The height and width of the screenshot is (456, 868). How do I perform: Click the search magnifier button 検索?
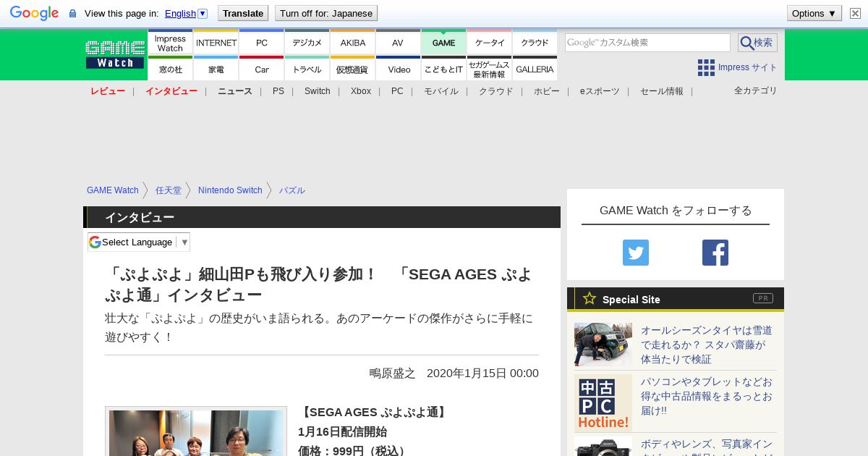pos(757,43)
